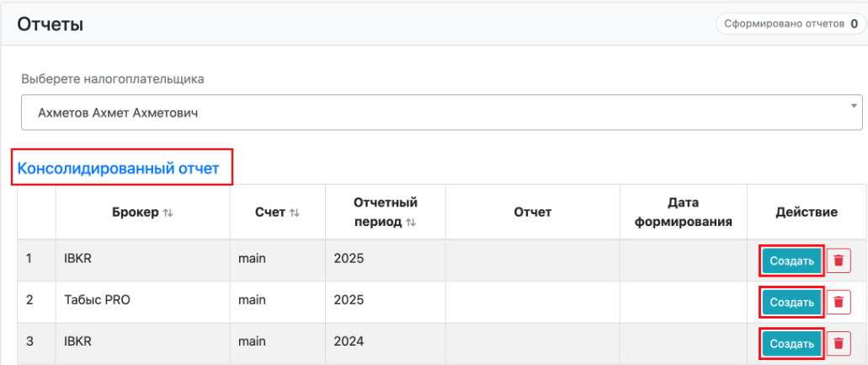
Task: Delete the Табыс PRO report row
Action: point(838,302)
